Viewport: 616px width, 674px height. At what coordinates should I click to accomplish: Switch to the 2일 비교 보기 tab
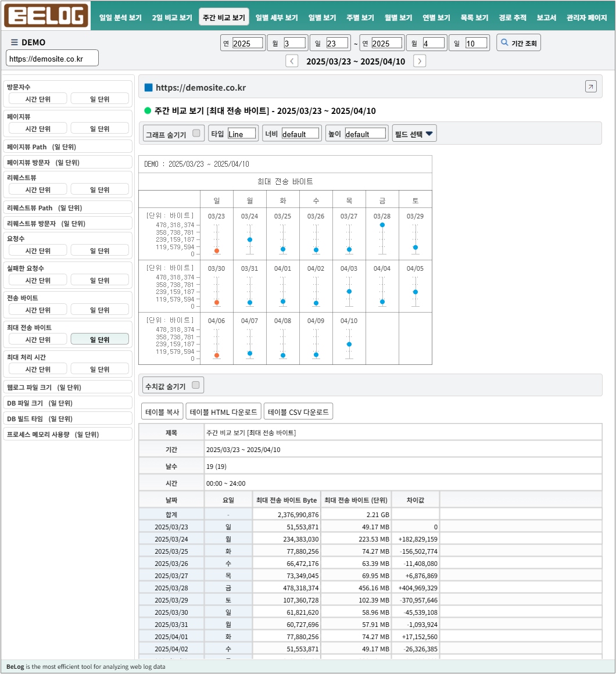172,17
